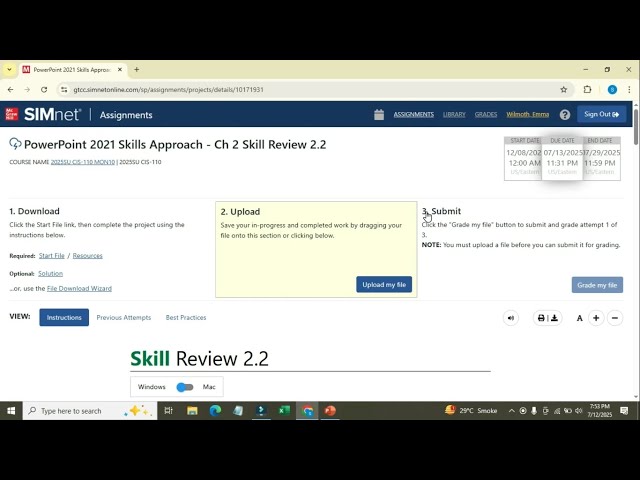Image resolution: width=640 pixels, height=480 pixels.
Task: Click the DUE DATE box
Action: (562, 158)
